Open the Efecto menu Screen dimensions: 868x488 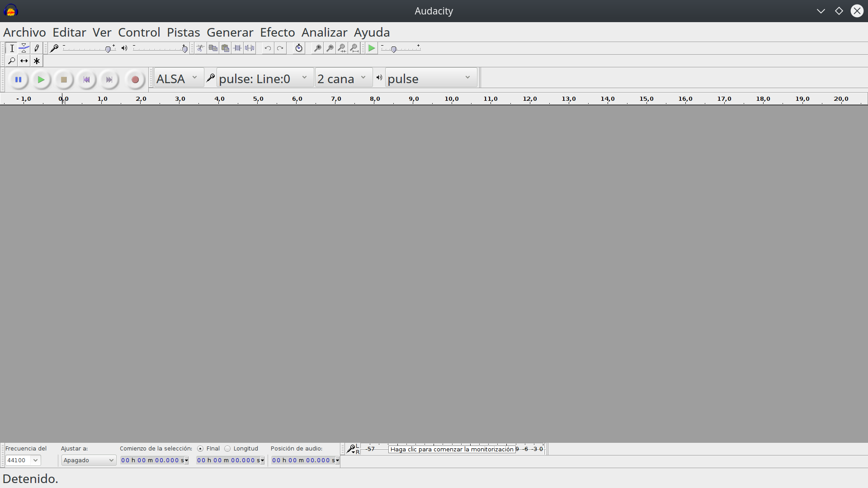[277, 33]
